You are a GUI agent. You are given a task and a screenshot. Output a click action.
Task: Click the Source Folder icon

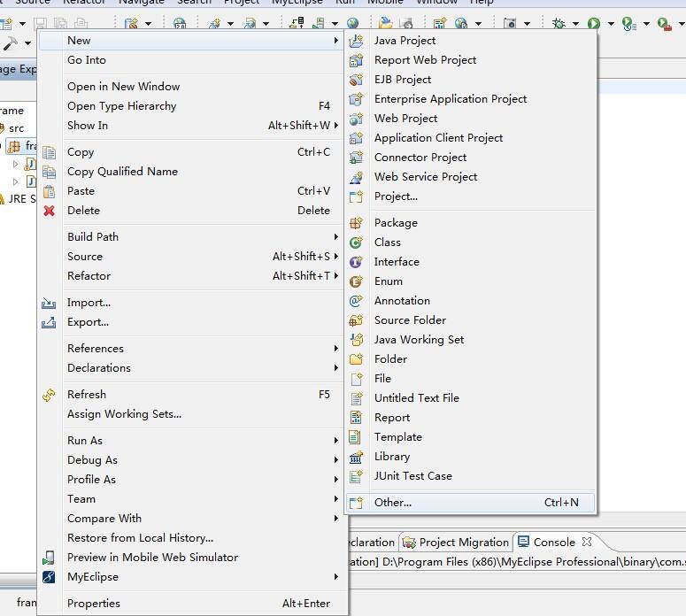(356, 320)
